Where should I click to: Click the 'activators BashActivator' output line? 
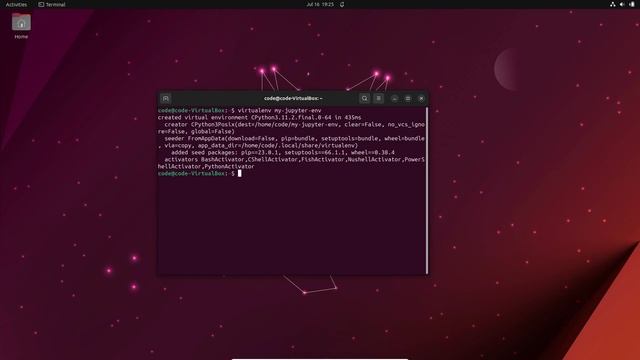pos(291,163)
